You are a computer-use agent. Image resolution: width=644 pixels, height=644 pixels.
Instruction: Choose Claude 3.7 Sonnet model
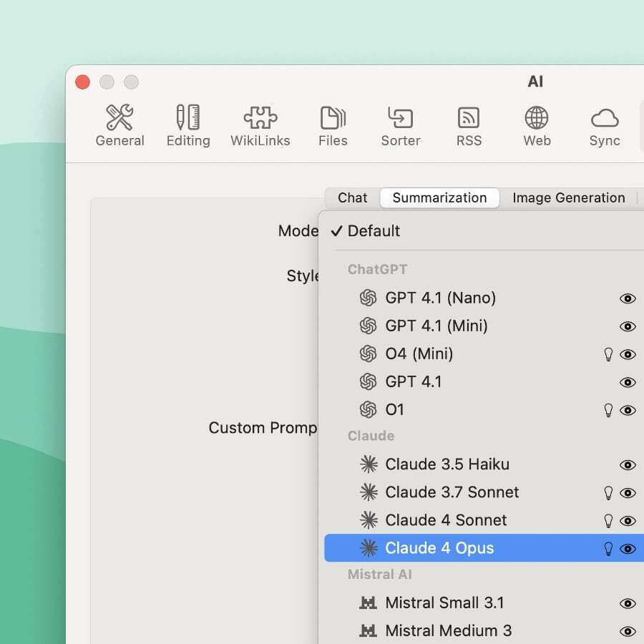(x=484, y=492)
